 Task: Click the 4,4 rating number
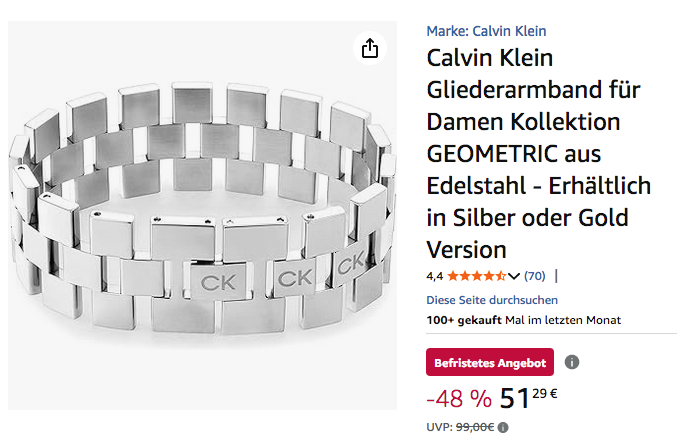tap(435, 276)
